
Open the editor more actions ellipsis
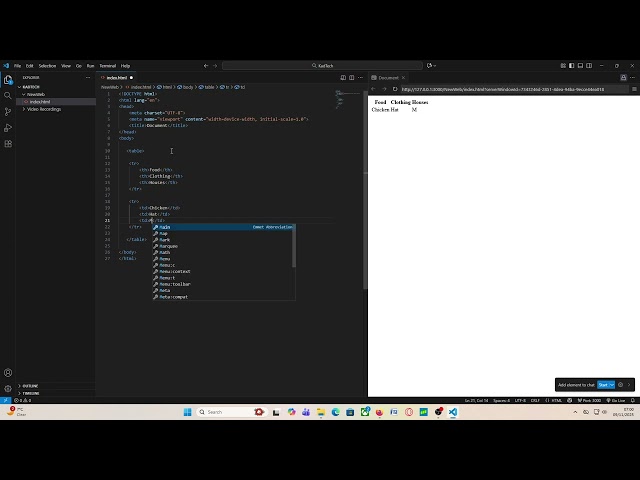point(360,78)
